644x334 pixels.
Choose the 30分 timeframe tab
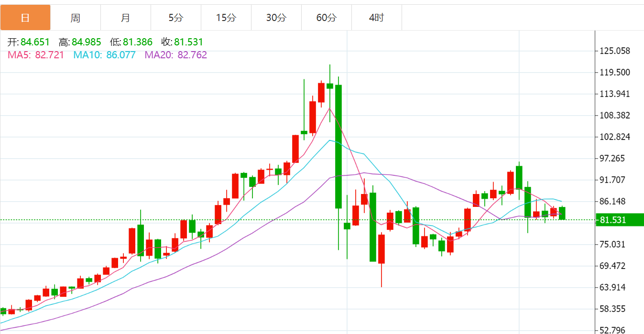[276, 18]
